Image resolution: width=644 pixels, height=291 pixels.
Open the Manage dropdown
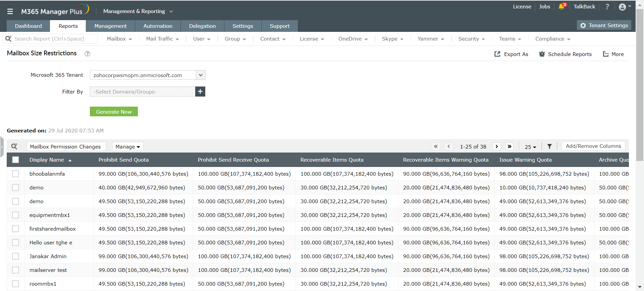click(x=127, y=147)
